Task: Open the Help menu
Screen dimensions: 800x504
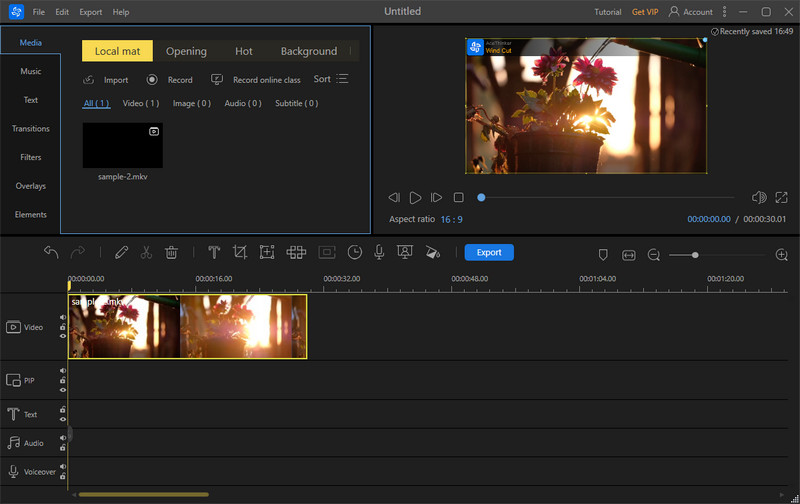Action: click(x=121, y=12)
